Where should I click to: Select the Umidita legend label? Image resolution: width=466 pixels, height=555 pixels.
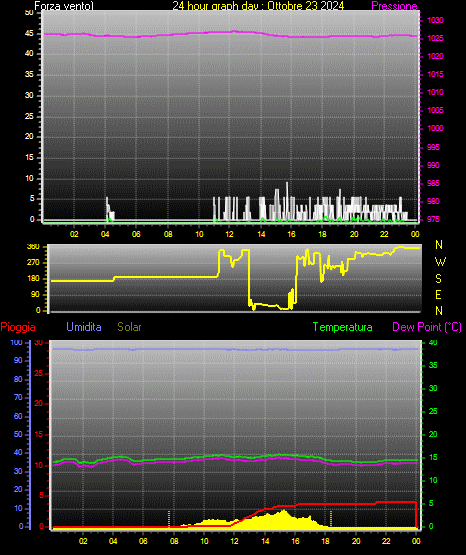pos(84,327)
